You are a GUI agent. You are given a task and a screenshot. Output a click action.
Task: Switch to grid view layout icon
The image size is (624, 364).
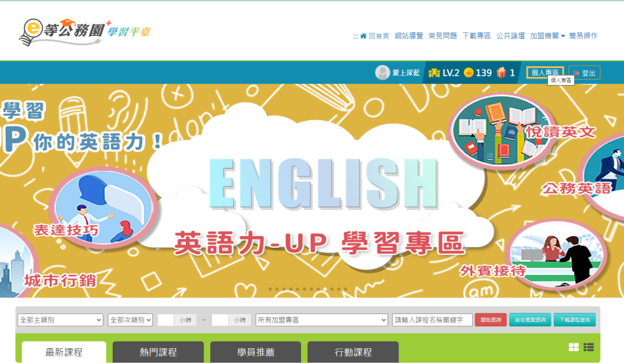tap(574, 348)
